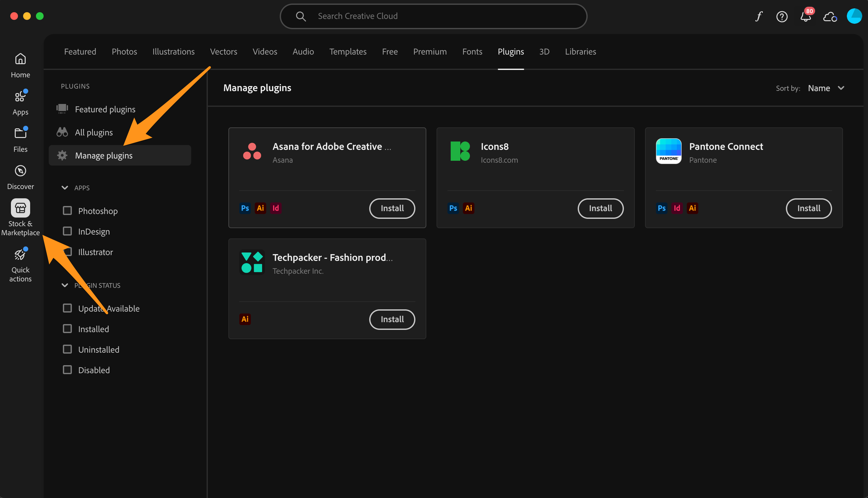Install the Pantone Connect plugin

pyautogui.click(x=809, y=208)
